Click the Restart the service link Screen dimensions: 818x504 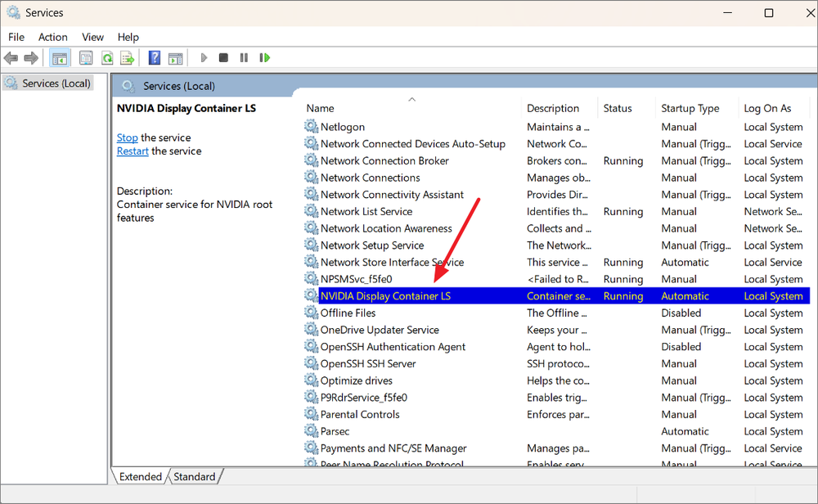(x=133, y=151)
